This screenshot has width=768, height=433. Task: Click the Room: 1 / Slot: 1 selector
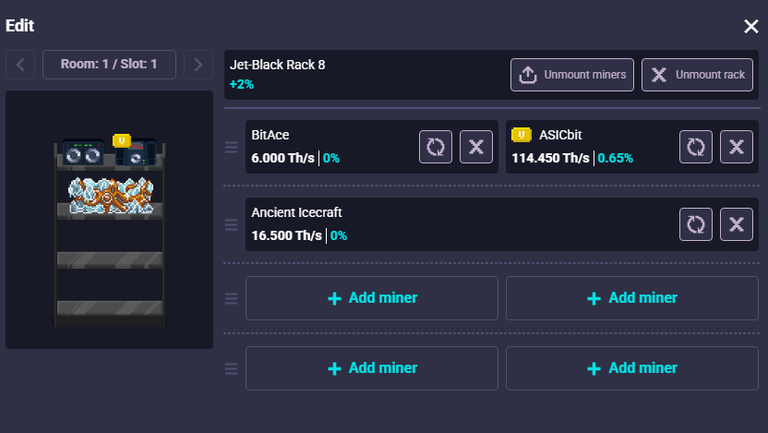(x=109, y=65)
